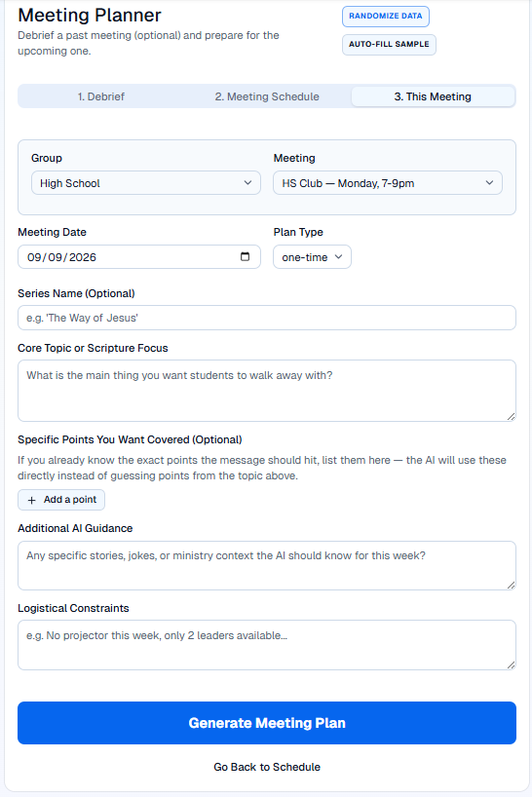The width and height of the screenshot is (532, 797).
Task: Switch to the 2. Meeting Schedule tab
Action: click(267, 96)
